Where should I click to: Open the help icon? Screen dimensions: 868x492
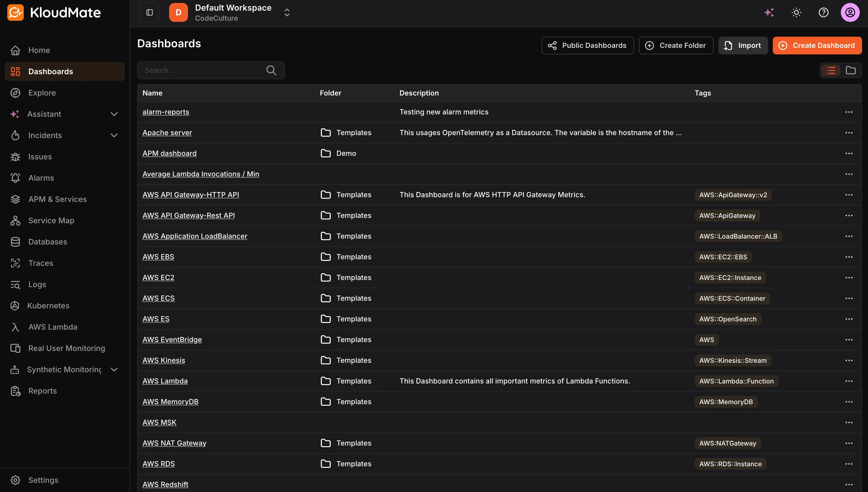[x=823, y=12]
